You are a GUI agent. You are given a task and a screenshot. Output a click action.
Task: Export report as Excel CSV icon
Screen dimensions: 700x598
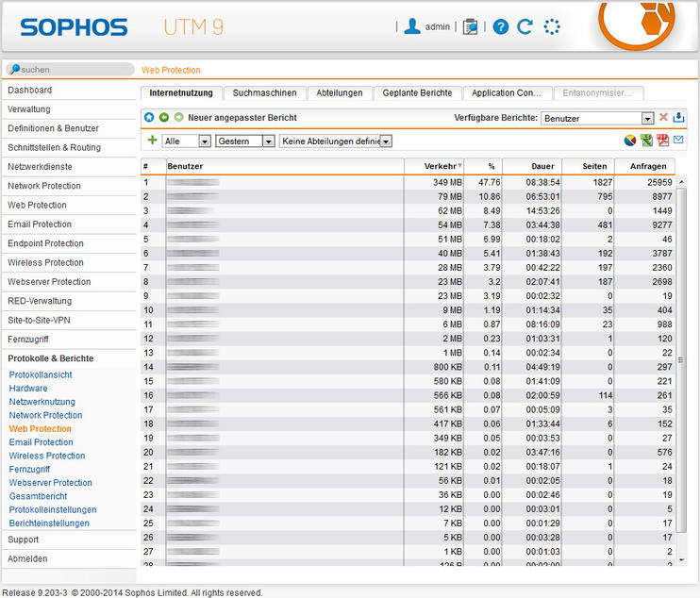point(646,141)
